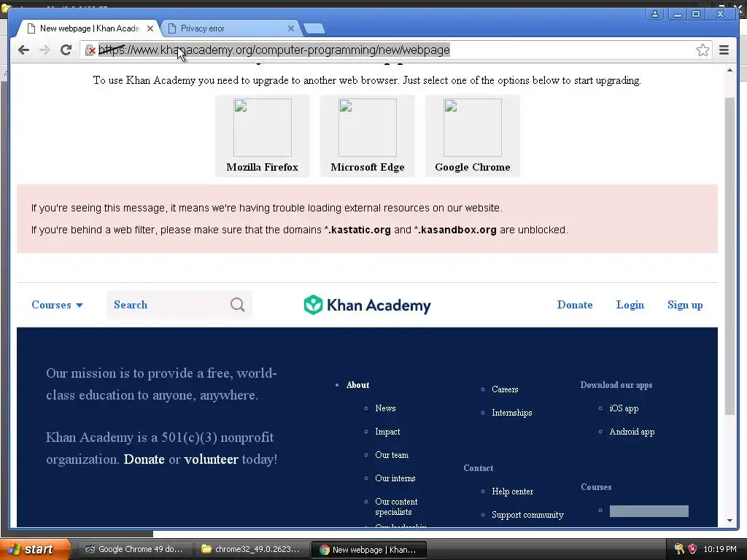
Task: Click the browser Back arrow
Action: tap(23, 50)
